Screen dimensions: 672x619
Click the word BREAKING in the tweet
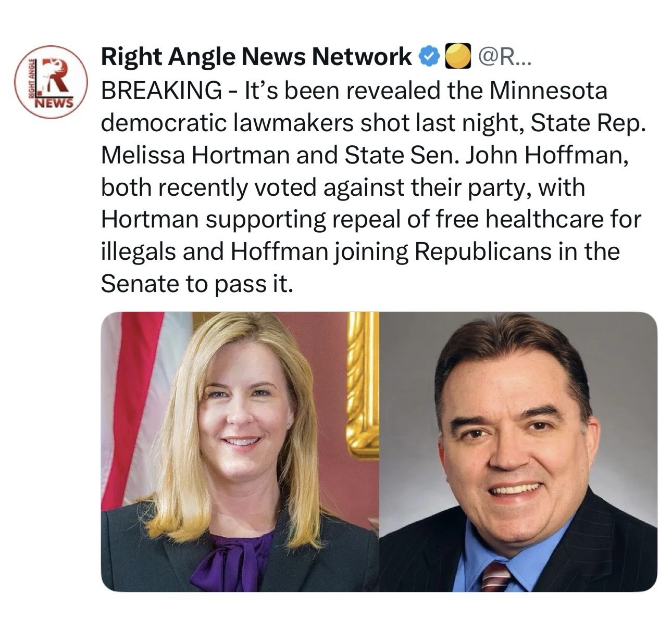point(161,91)
